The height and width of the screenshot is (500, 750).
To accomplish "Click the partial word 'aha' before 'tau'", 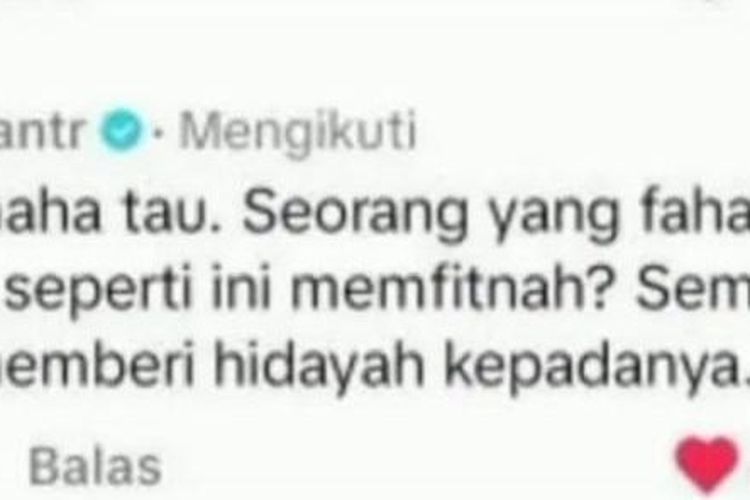I will point(50,214).
